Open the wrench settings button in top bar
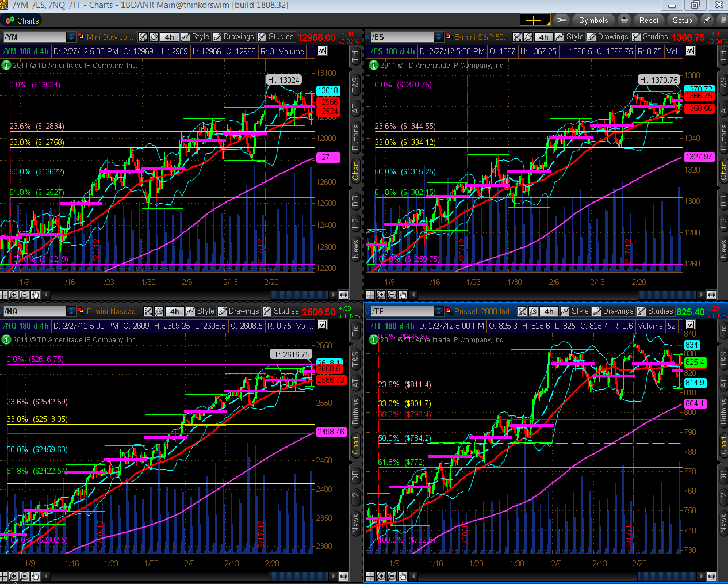728x584 pixels. pos(561,20)
